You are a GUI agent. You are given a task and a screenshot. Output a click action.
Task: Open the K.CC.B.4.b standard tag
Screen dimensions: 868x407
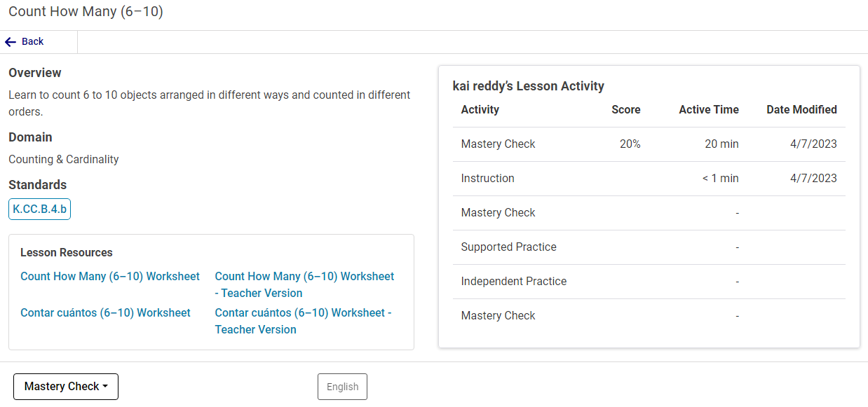39,209
